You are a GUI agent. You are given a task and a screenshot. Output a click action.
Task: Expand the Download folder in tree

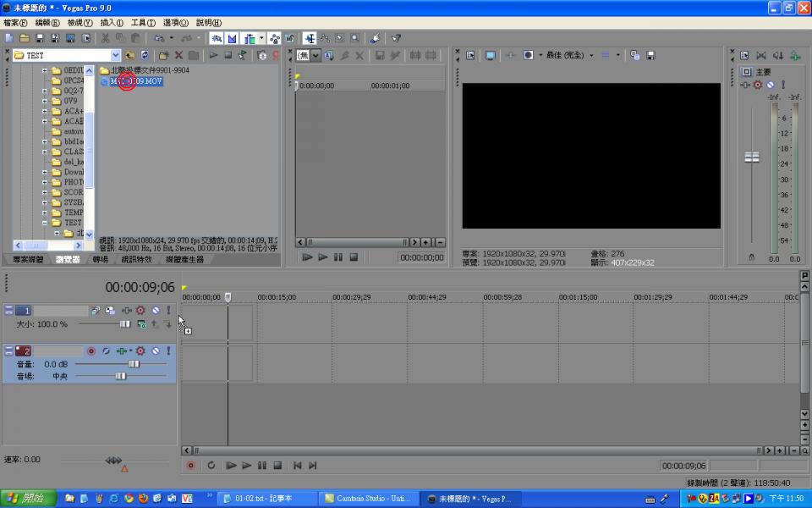coord(45,172)
